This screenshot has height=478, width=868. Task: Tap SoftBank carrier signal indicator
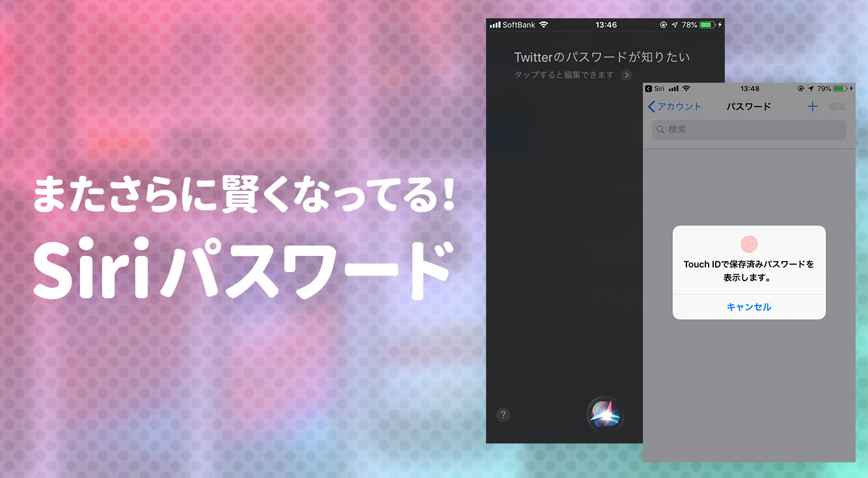[512, 25]
